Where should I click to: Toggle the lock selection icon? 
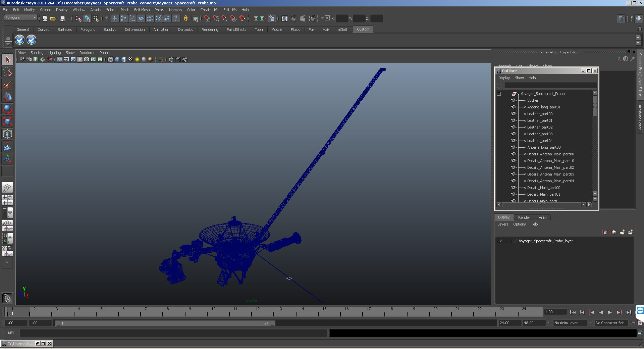pos(185,18)
